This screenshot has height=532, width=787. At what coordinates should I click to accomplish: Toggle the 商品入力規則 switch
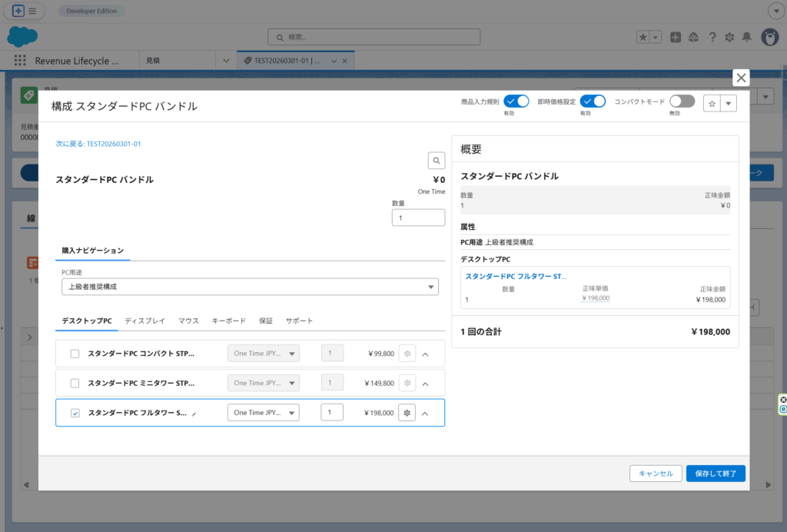click(x=516, y=101)
